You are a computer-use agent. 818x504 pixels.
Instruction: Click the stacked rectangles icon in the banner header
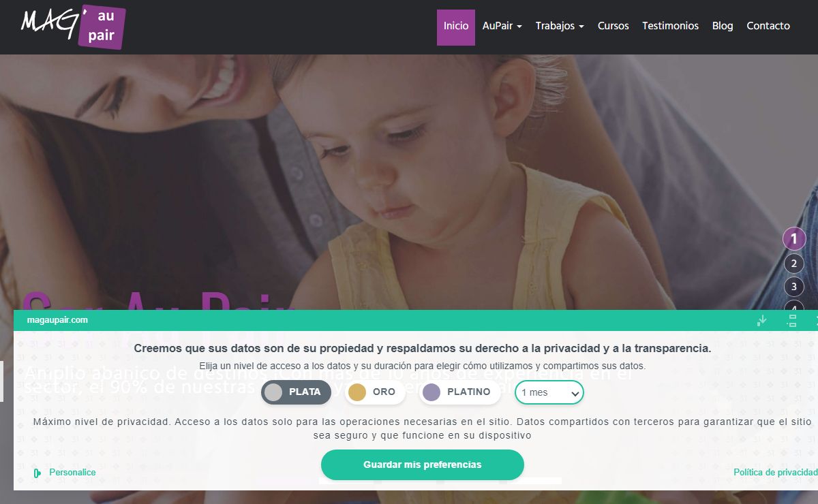(x=792, y=320)
